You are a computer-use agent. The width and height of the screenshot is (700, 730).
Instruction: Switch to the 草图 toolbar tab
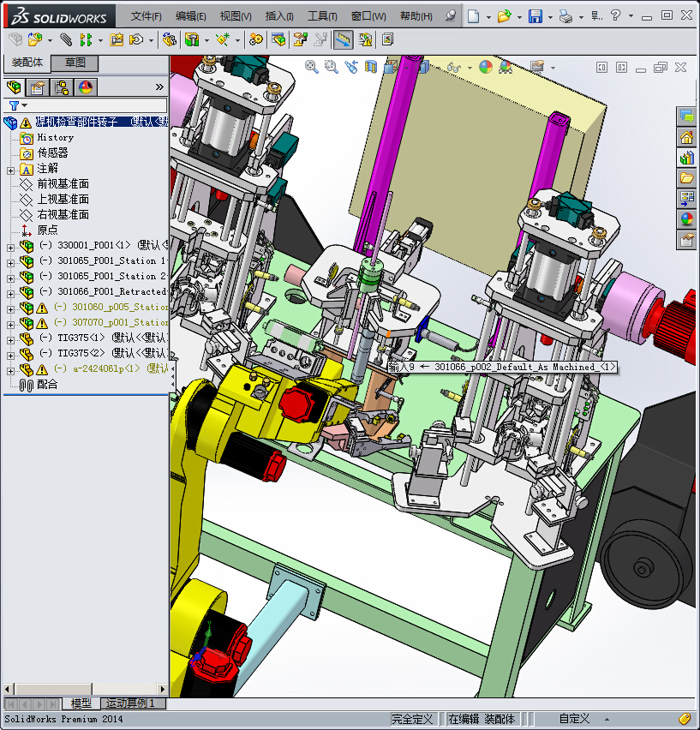click(x=75, y=63)
